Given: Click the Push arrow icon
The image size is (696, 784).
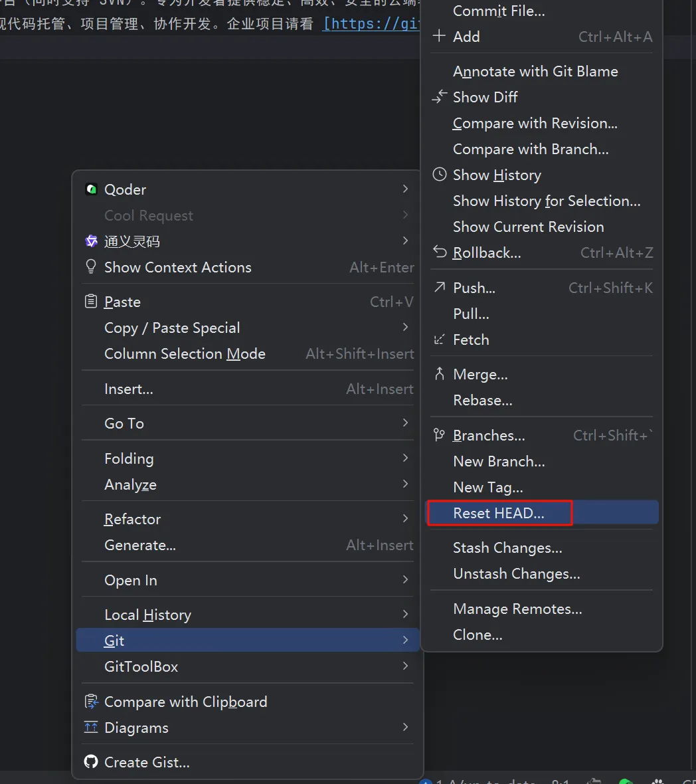Looking at the screenshot, I should 439,288.
